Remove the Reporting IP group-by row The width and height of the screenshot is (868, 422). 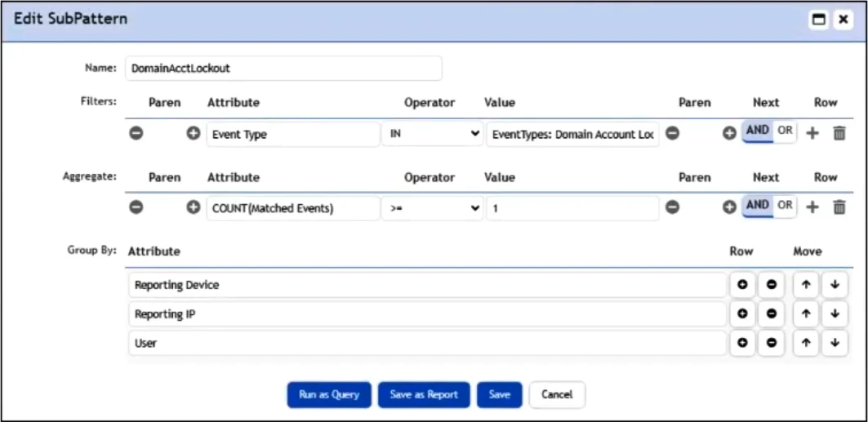(771, 313)
